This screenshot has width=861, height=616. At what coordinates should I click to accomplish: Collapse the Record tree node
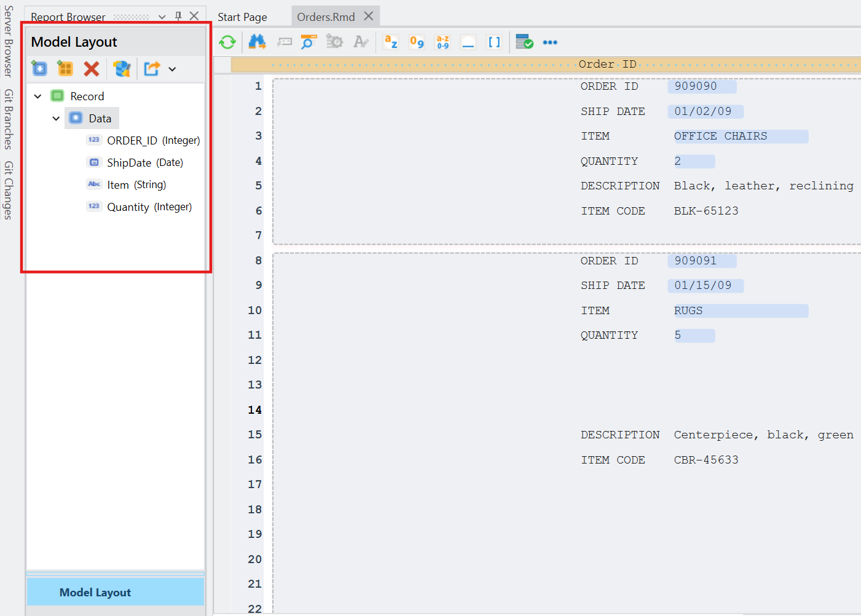(x=38, y=97)
